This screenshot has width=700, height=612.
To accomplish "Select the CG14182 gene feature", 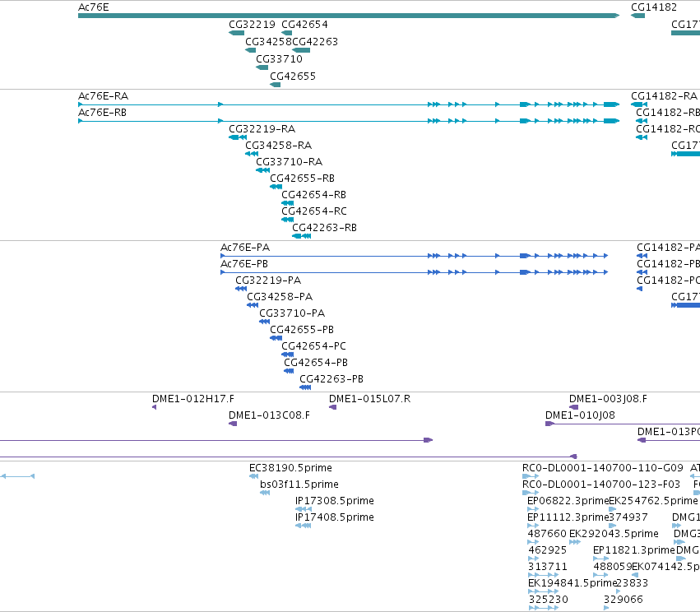I will [x=638, y=16].
